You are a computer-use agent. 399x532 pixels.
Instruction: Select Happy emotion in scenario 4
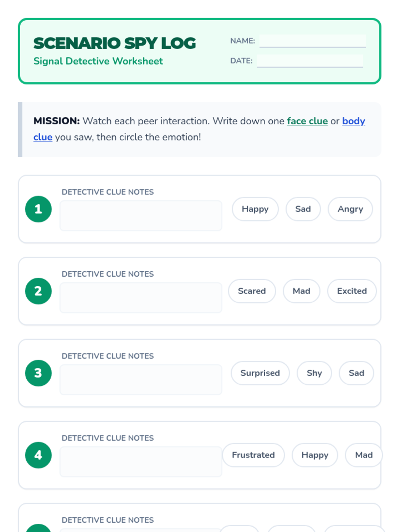(315, 455)
